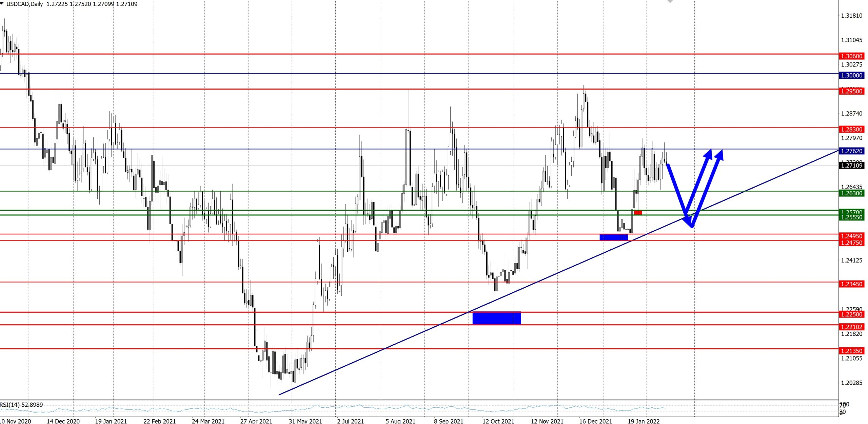
Task: Select the small blue rectangle near 1.24950
Action: [614, 237]
